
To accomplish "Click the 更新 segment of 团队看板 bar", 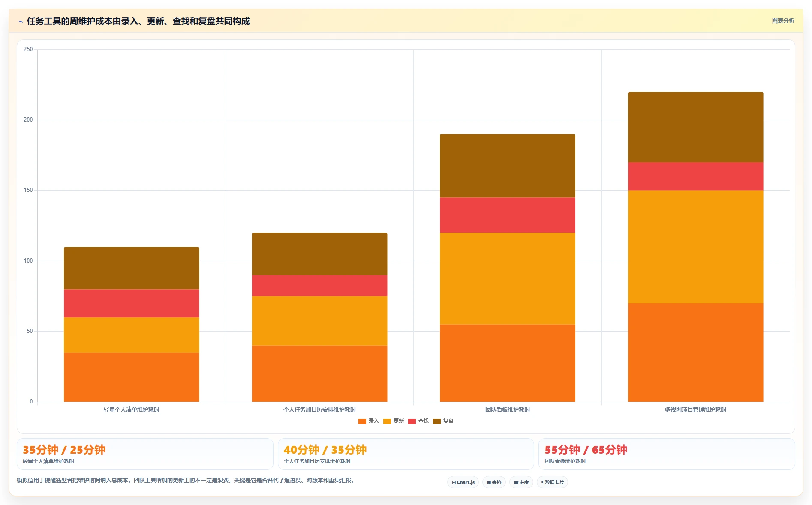I will pos(508,279).
